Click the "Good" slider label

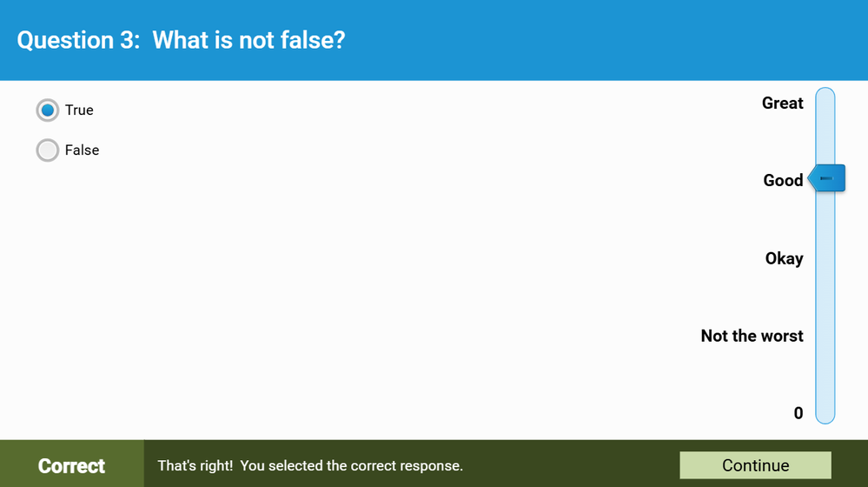[783, 181]
